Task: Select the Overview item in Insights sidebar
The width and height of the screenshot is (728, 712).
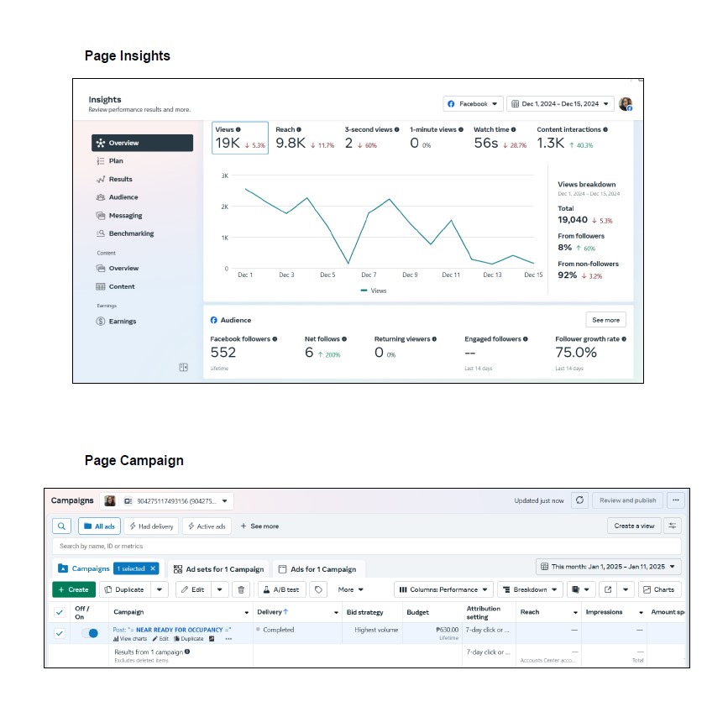Action: click(x=142, y=143)
